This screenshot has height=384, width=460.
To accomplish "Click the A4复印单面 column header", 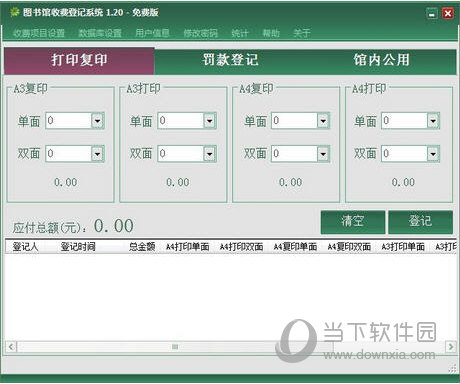I will (295, 247).
